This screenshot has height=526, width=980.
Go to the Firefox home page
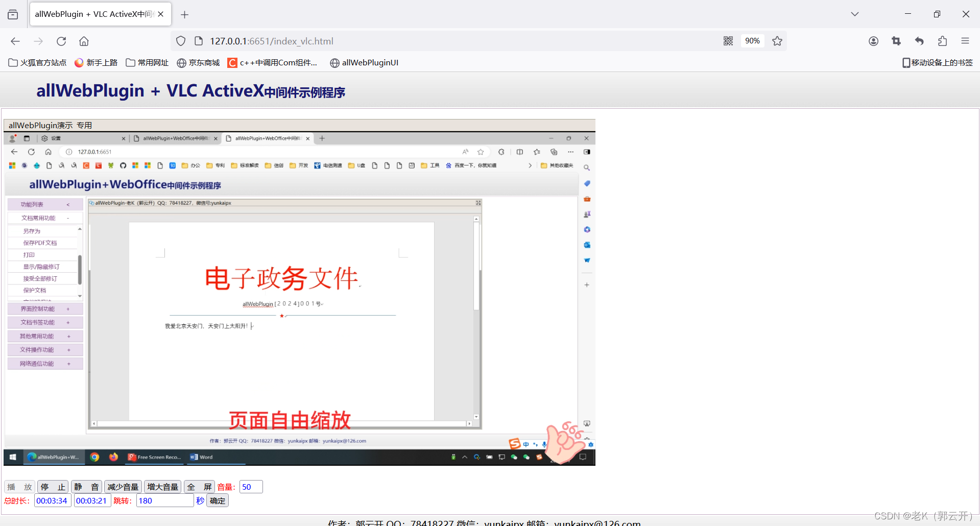click(x=84, y=41)
